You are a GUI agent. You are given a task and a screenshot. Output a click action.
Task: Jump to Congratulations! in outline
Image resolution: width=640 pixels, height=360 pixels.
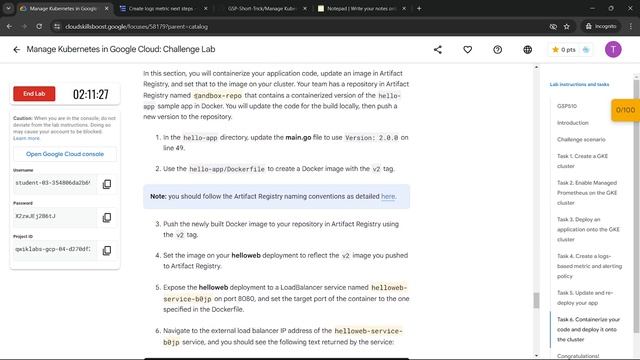coord(578,356)
